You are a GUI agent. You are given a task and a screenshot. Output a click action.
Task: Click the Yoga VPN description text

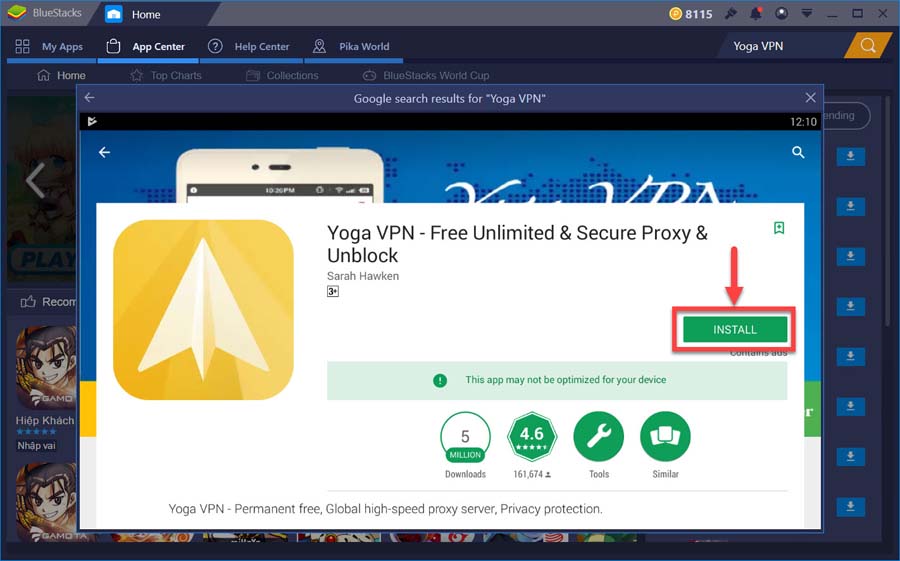(385, 509)
